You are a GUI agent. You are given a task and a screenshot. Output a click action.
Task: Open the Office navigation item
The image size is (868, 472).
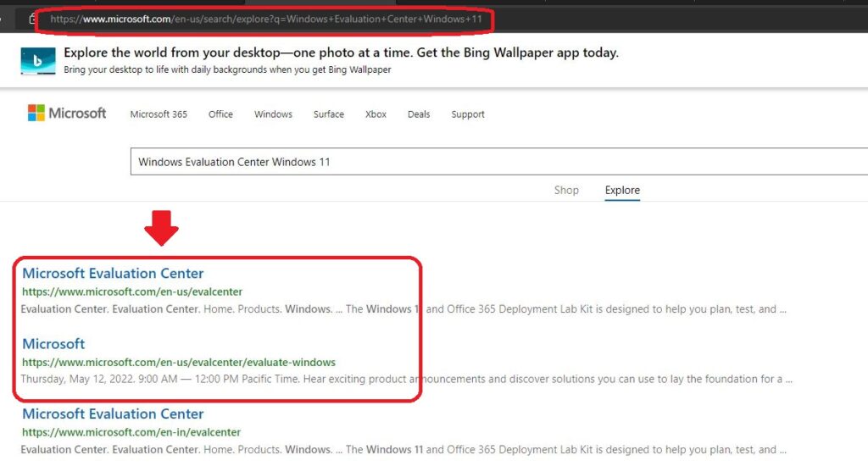point(220,114)
